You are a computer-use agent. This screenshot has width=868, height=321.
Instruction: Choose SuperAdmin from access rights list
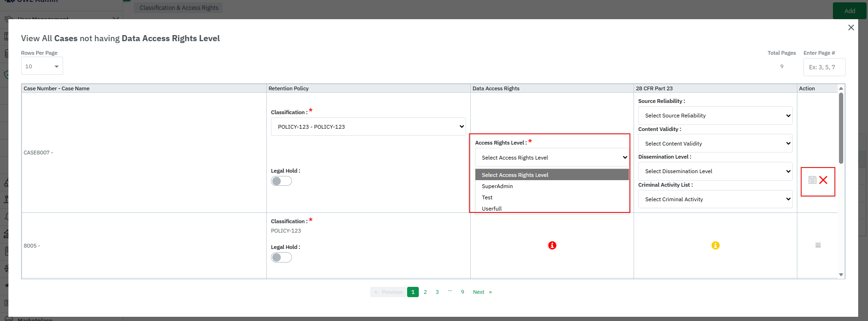point(497,186)
